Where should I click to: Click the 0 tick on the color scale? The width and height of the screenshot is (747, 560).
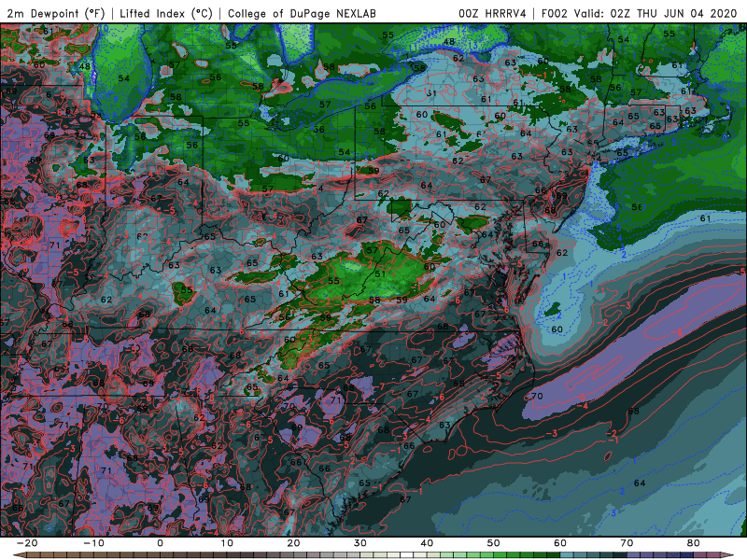[160, 543]
